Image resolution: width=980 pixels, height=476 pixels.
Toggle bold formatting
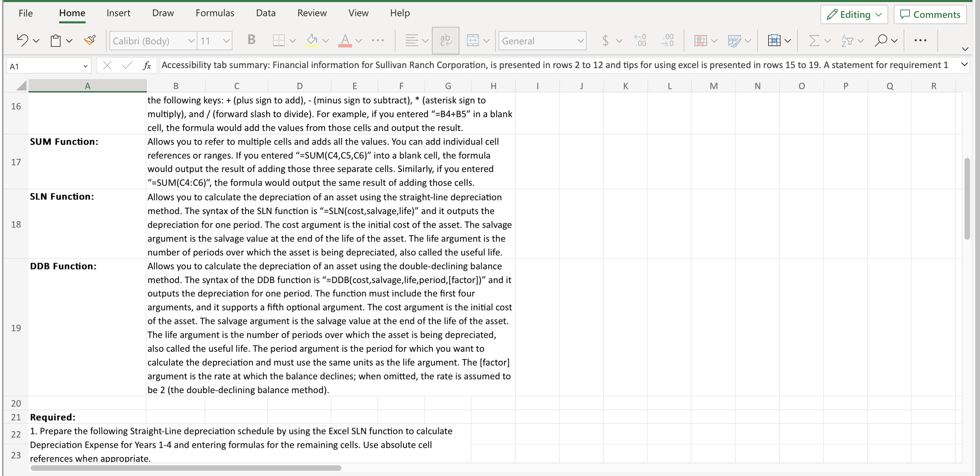pyautogui.click(x=251, y=40)
